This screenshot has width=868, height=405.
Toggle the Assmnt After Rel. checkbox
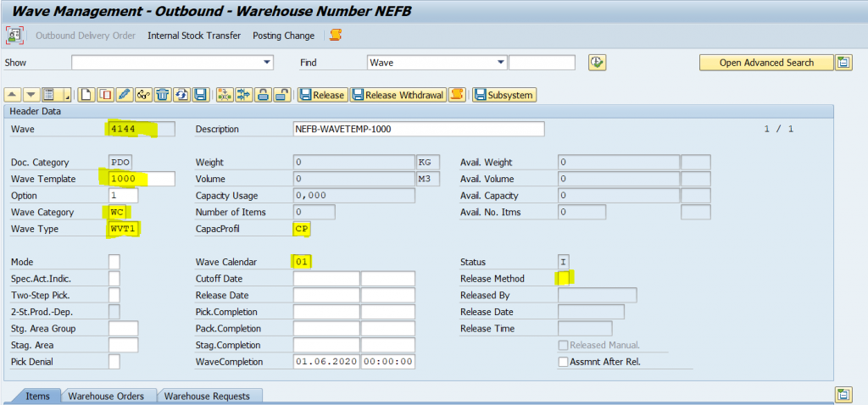(563, 363)
